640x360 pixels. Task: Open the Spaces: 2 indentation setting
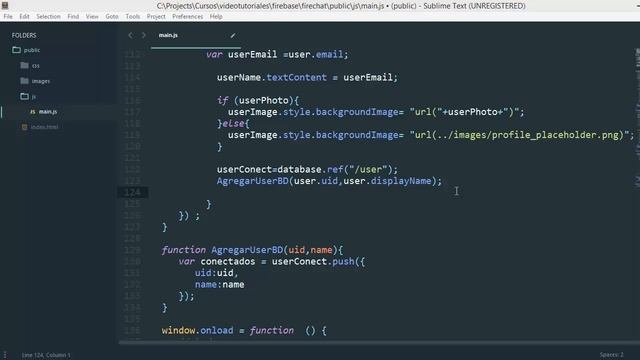[x=611, y=354]
